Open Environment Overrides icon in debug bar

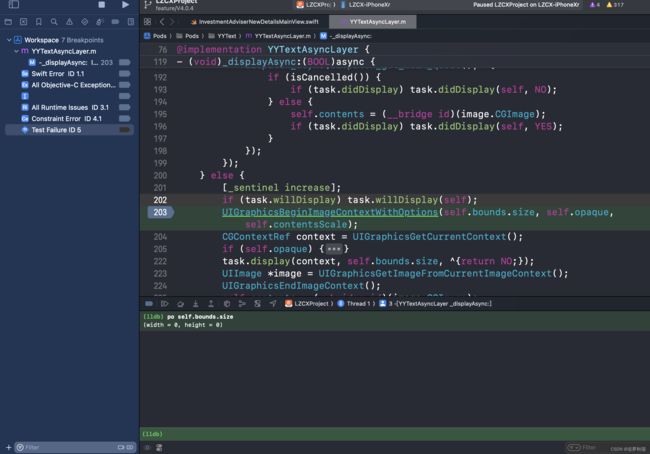[x=257, y=304]
